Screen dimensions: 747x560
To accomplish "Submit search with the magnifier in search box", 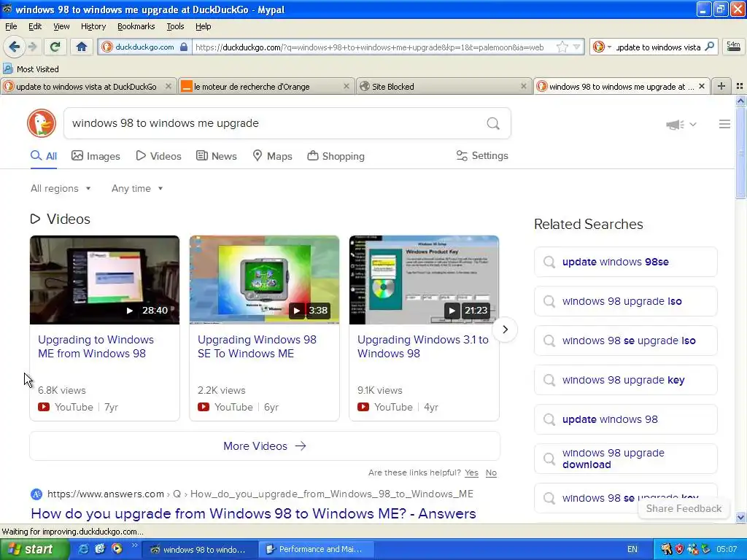I will [x=493, y=123].
